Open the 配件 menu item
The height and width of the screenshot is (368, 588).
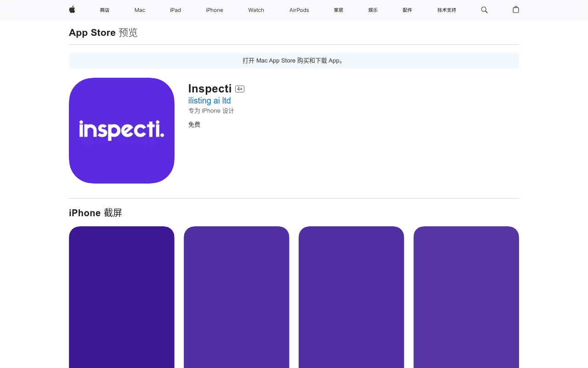tap(407, 10)
